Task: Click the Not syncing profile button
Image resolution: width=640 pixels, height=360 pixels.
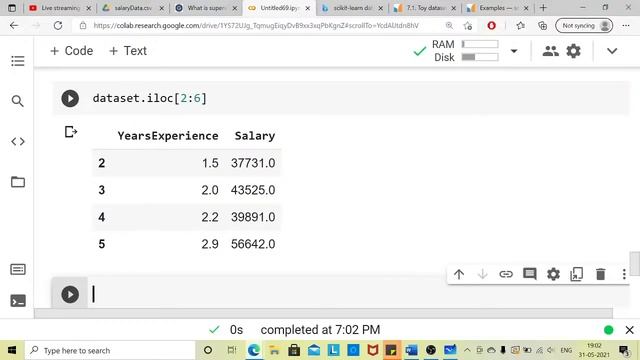Action: pyautogui.click(x=584, y=26)
